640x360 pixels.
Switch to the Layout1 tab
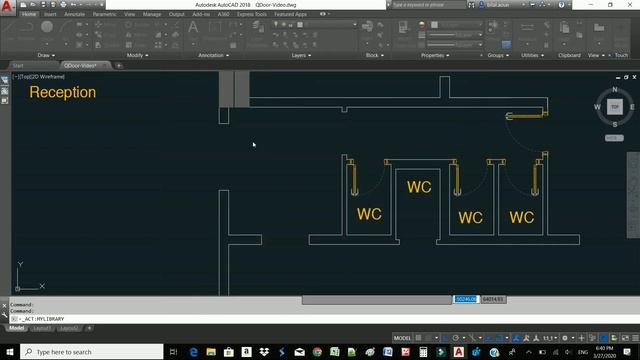point(42,328)
